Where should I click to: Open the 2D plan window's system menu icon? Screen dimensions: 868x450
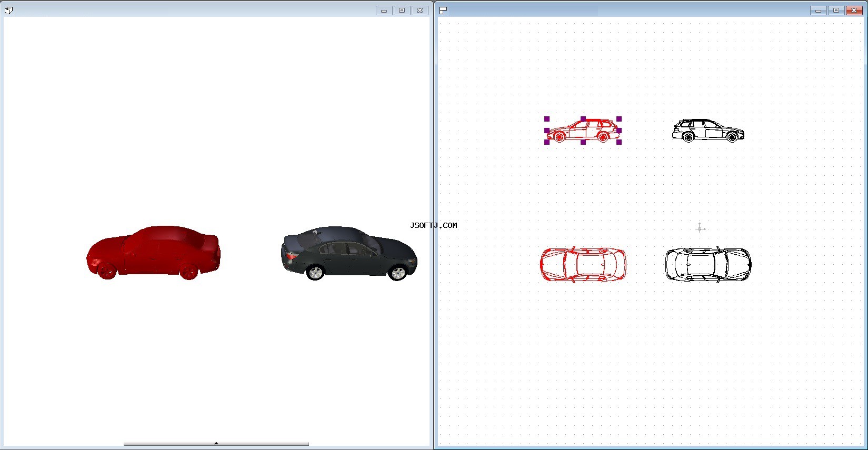pyautogui.click(x=443, y=10)
